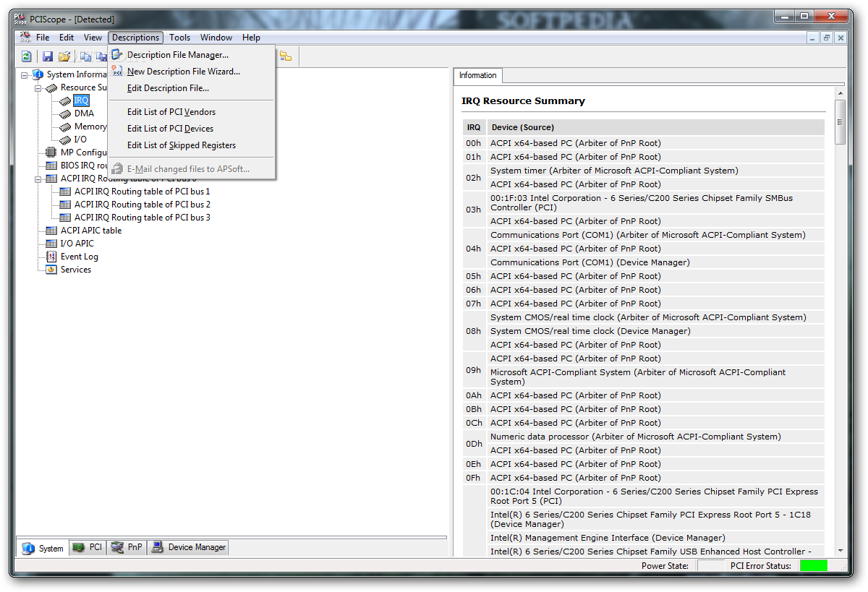Select ACPI IRQ Routing table of PCI bus 3

coord(142,218)
